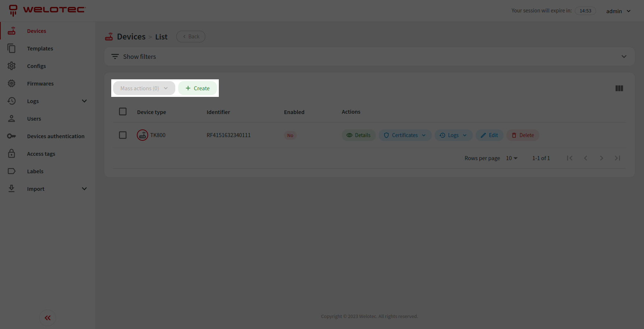Click the TK800 device type icon
644x329 pixels.
[142, 135]
